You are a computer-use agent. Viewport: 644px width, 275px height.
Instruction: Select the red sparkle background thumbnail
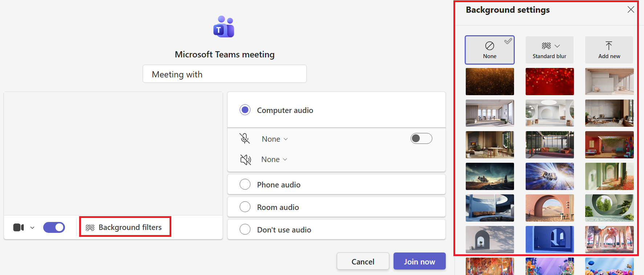[x=550, y=81]
